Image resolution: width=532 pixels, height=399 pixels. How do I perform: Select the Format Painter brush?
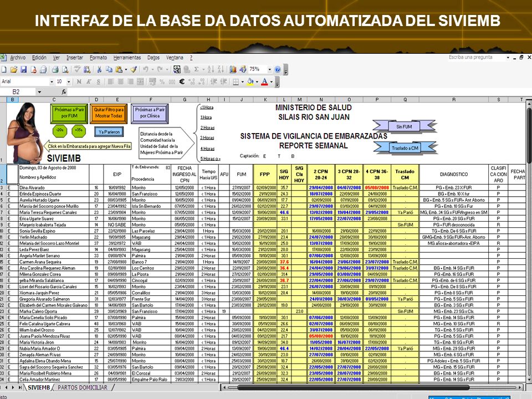click(x=134, y=70)
